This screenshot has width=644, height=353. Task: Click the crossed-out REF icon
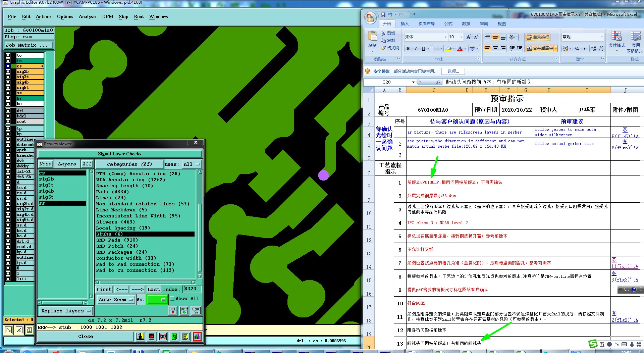(x=163, y=336)
